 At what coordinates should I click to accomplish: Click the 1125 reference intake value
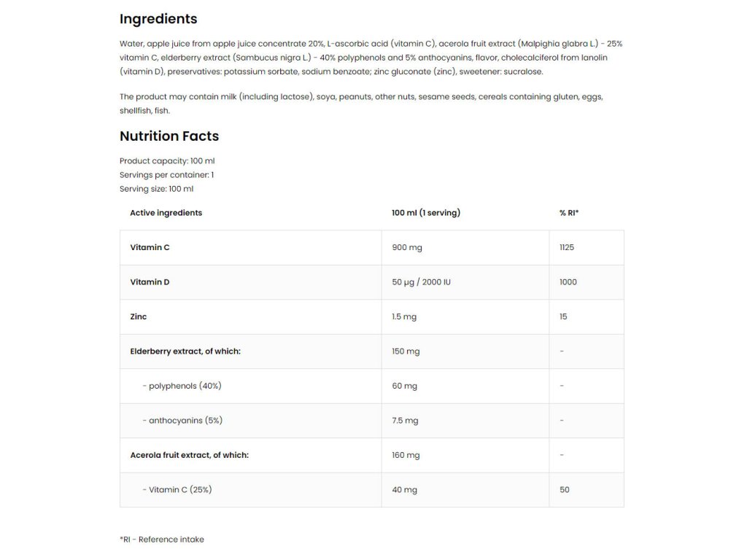567,248
